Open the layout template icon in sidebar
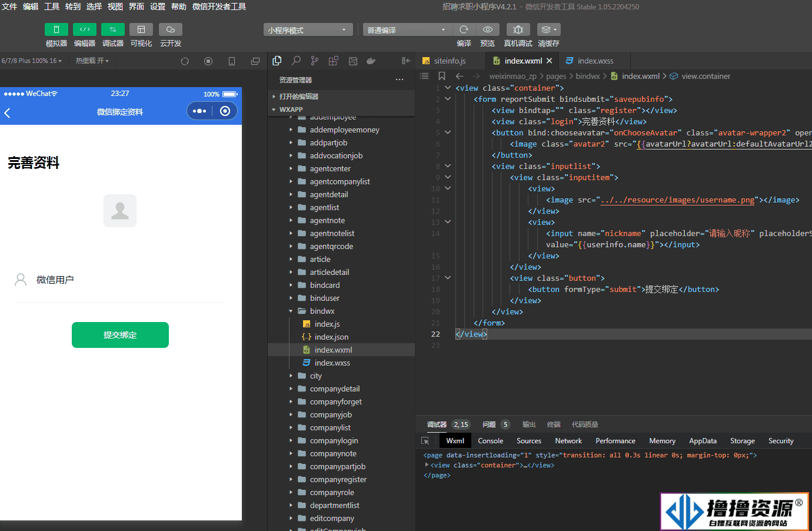The height and width of the screenshot is (531, 812). (353, 61)
